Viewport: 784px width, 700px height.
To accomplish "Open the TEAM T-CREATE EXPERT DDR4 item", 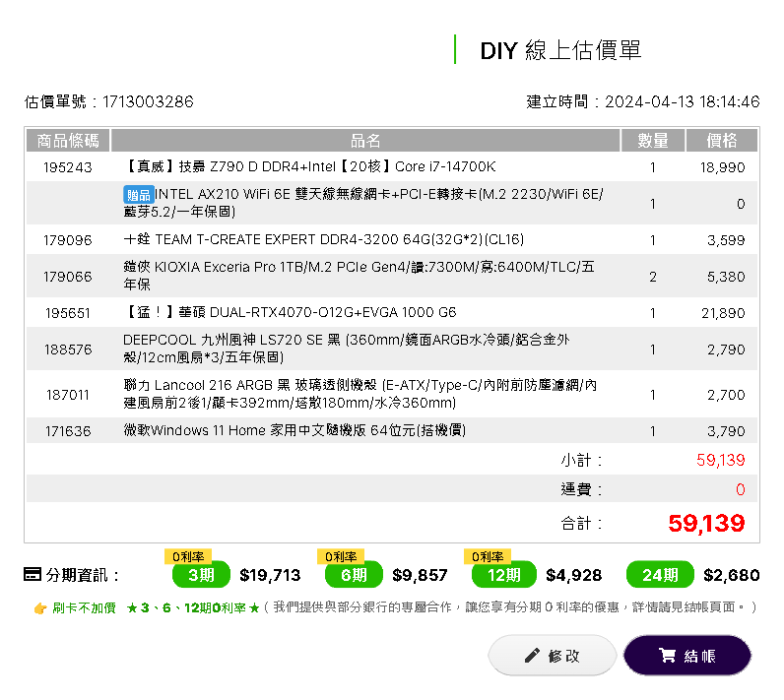I will point(324,239).
